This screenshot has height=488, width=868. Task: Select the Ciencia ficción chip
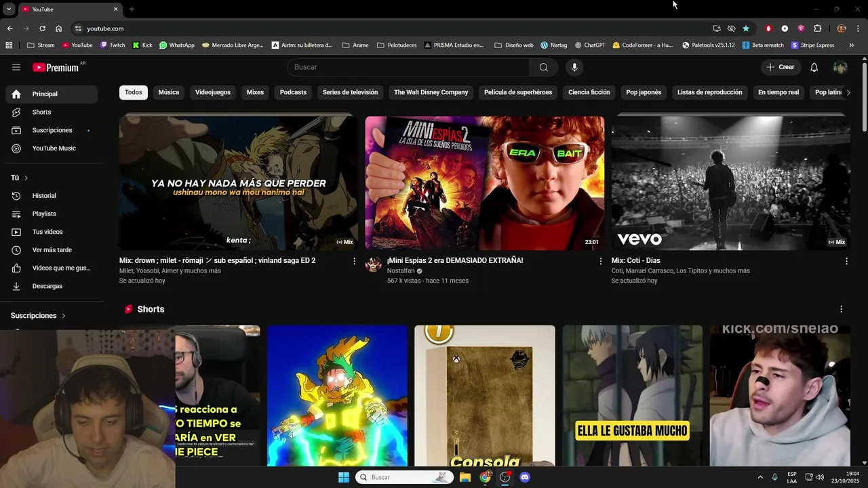[x=589, y=92]
